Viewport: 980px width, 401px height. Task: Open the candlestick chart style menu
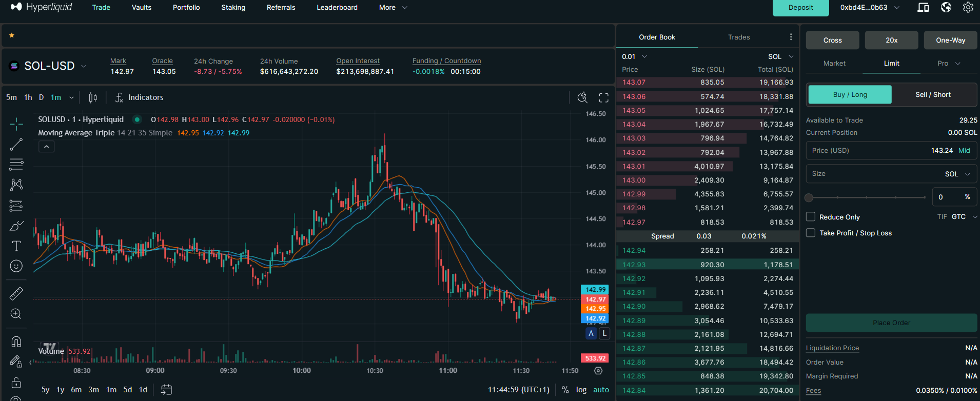pos(93,97)
